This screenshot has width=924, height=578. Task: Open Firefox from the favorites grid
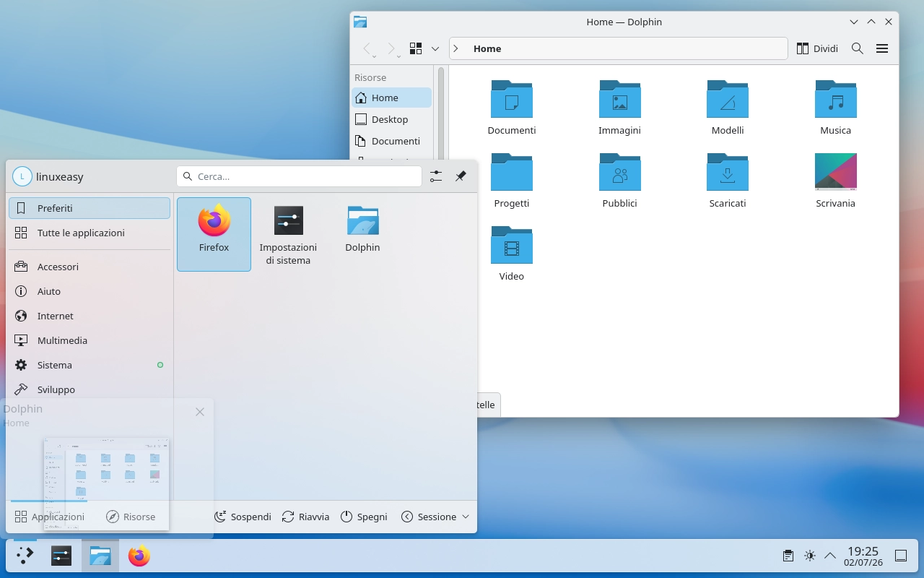click(x=214, y=234)
